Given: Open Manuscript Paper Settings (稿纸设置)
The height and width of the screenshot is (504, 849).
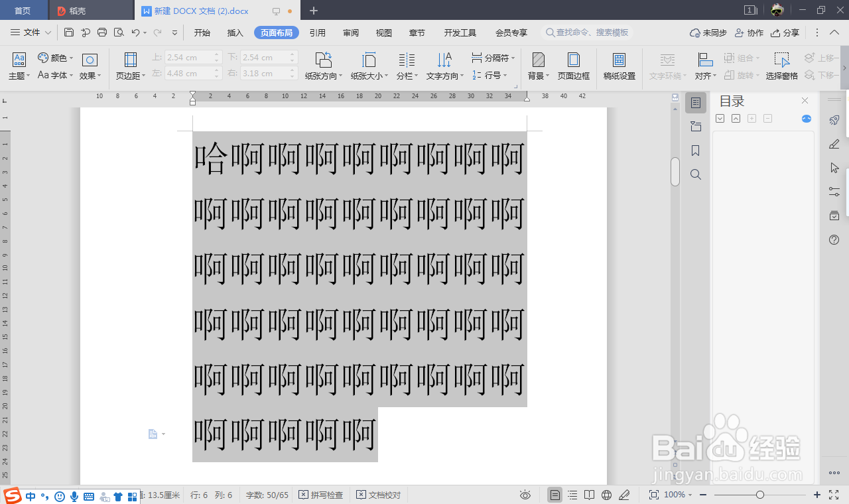Looking at the screenshot, I should (619, 66).
